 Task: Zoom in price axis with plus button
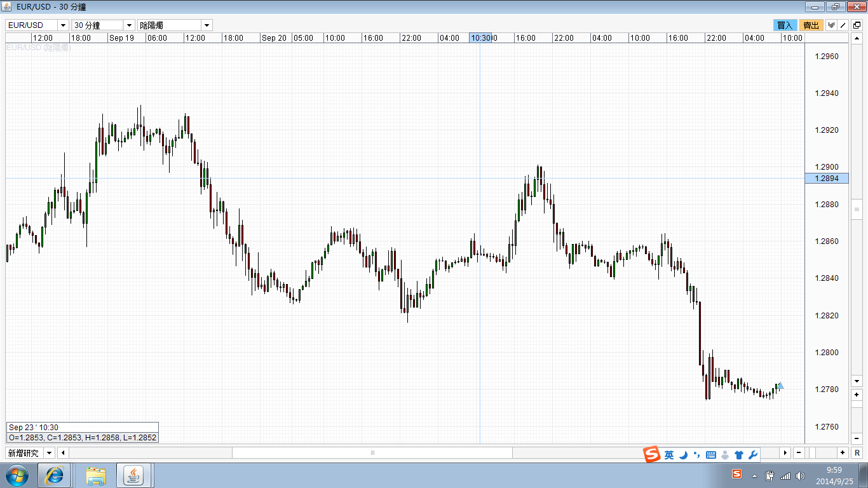pos(857,395)
